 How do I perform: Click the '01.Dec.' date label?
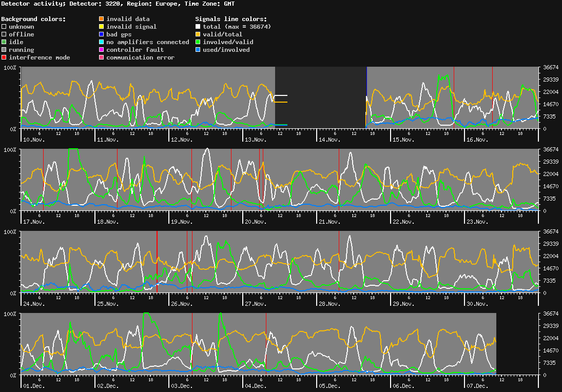click(34, 385)
